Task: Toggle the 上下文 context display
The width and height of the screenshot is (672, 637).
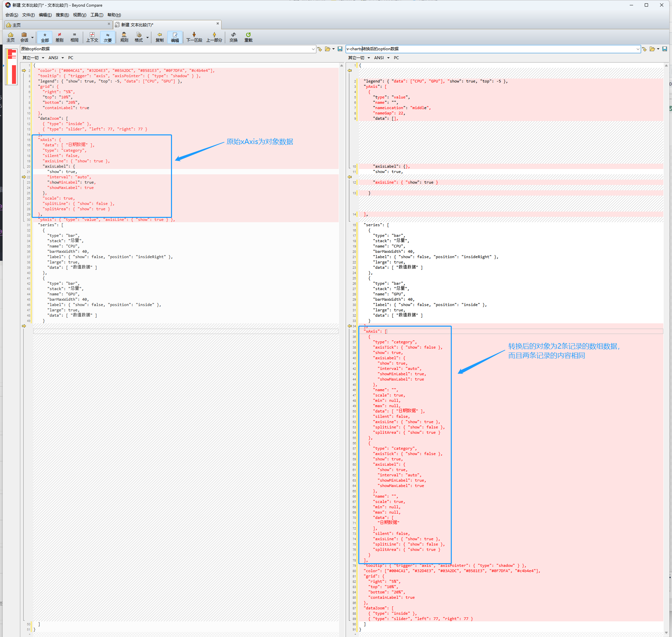Action: [x=92, y=37]
